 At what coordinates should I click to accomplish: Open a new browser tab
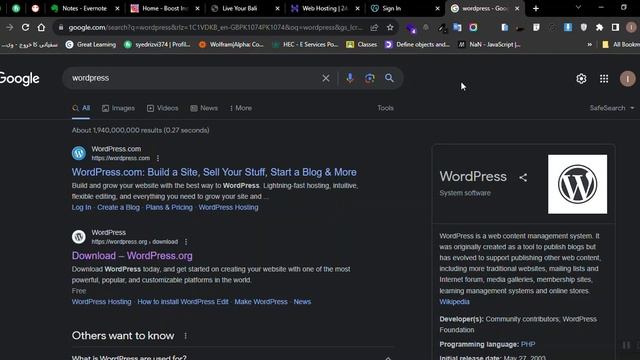[x=536, y=8]
